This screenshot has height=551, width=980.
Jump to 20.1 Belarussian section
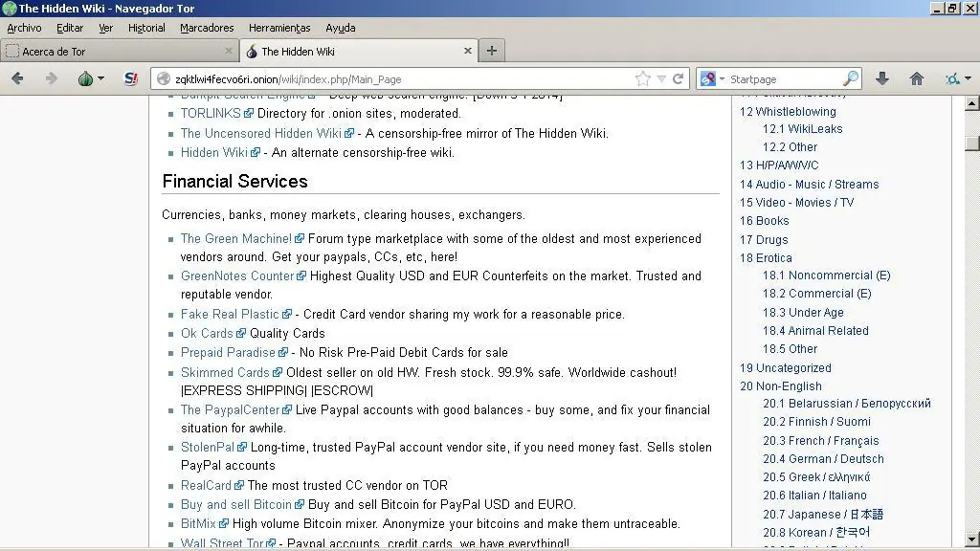pos(847,404)
